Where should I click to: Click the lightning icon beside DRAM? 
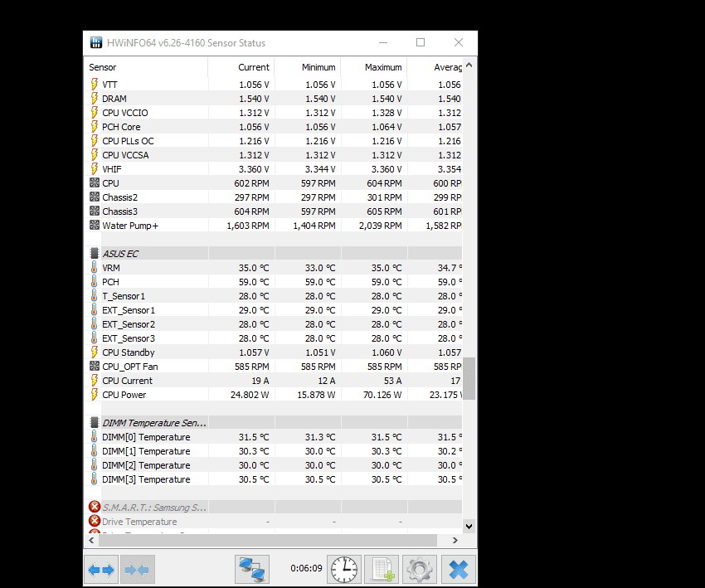[95, 98]
